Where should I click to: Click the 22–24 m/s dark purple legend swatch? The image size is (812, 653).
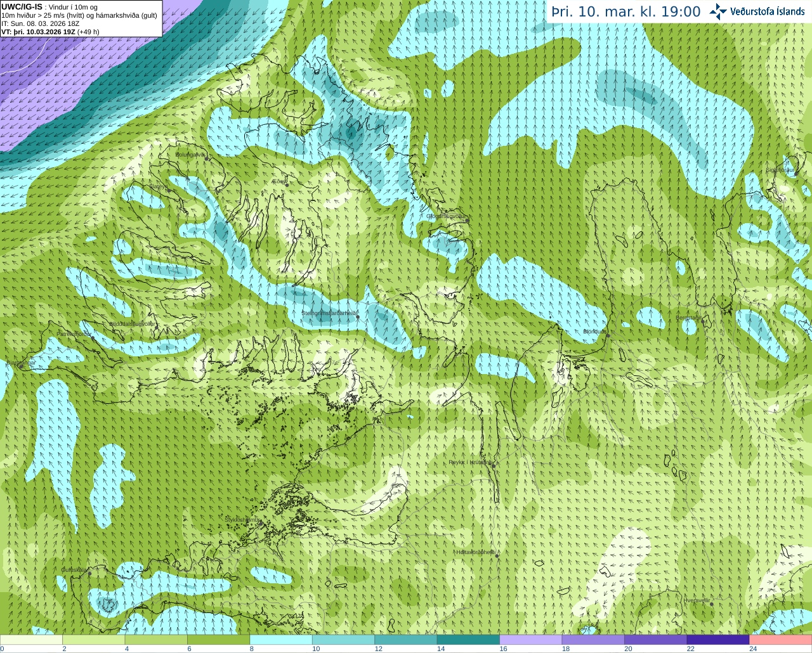[x=718, y=640]
